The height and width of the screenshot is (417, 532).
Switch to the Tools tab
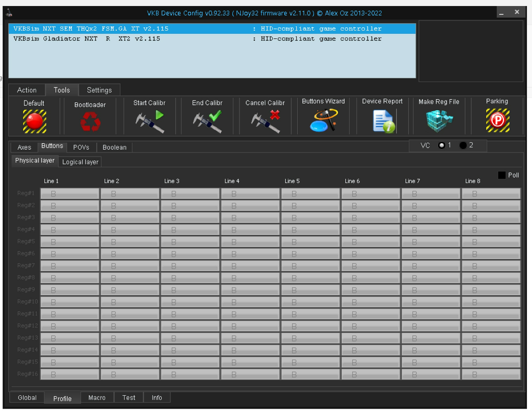[x=62, y=90]
